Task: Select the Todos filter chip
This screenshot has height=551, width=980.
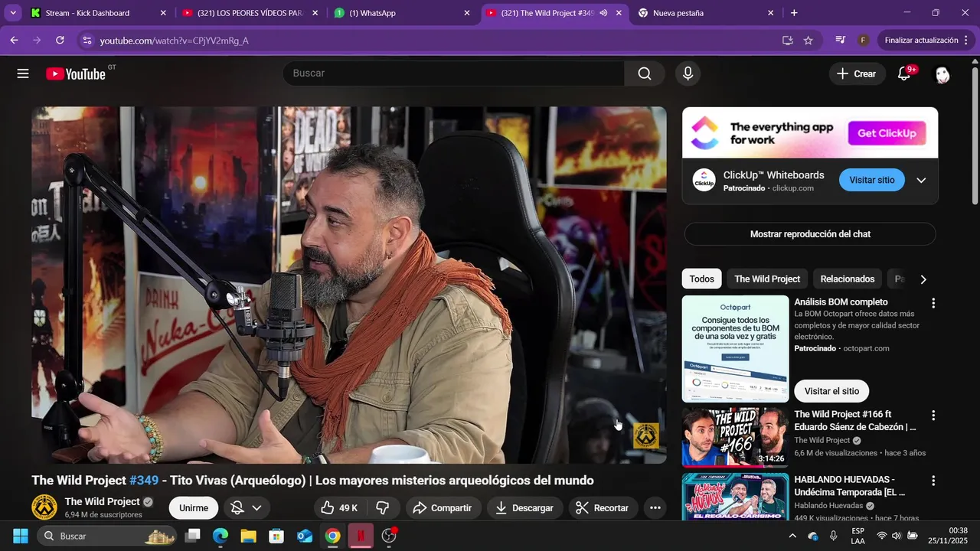Action: coord(701,279)
